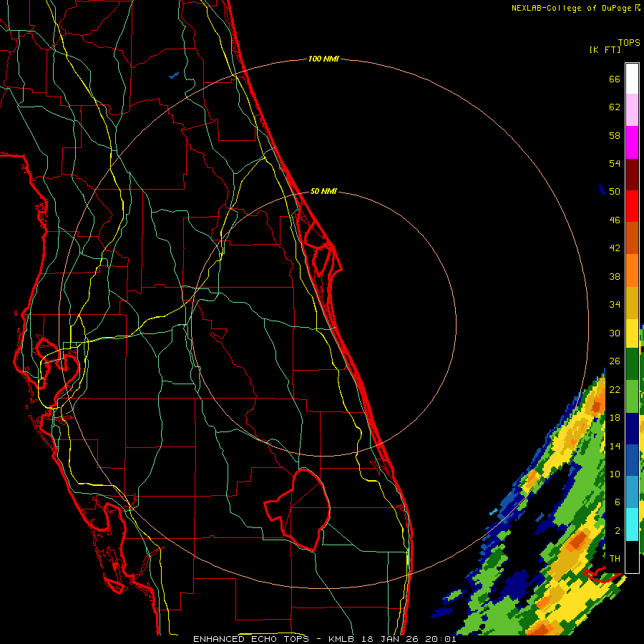Click the 50 value on the scale

click(x=615, y=191)
